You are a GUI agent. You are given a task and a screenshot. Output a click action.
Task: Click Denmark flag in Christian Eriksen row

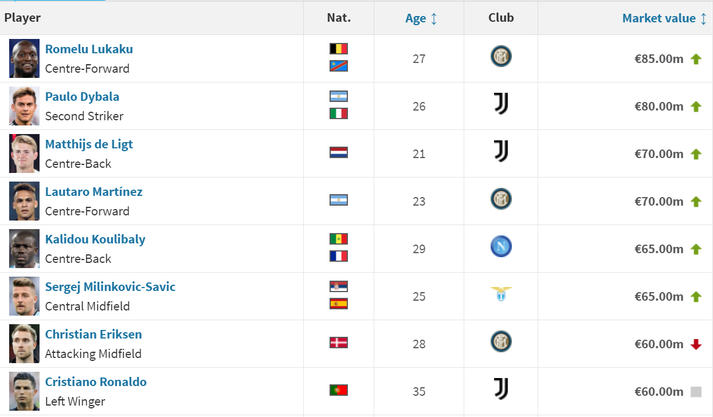[338, 343]
